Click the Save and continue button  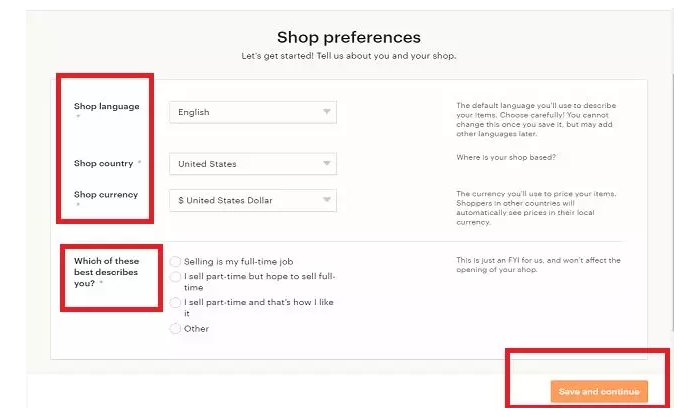(599, 391)
